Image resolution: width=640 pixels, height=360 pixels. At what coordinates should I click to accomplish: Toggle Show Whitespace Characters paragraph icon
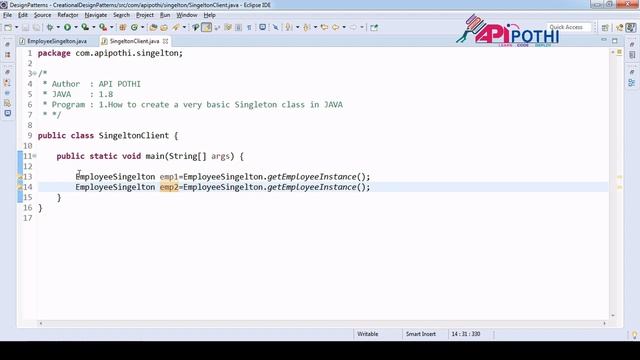coord(249,27)
